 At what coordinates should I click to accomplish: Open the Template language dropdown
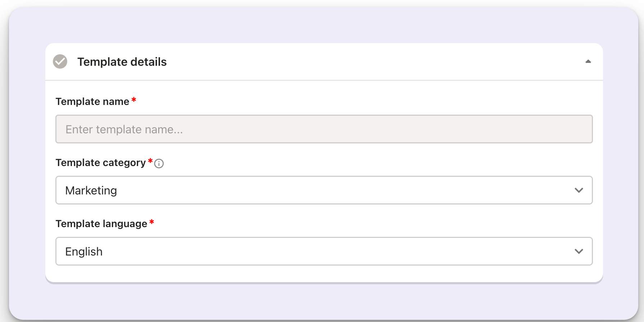324,251
